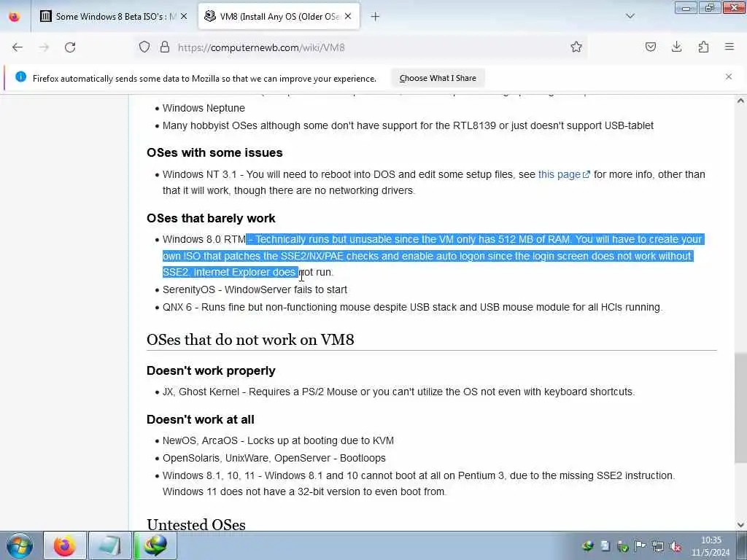The width and height of the screenshot is (747, 560).
Task: Click the globe app icon in taskbar
Action: [x=156, y=545]
